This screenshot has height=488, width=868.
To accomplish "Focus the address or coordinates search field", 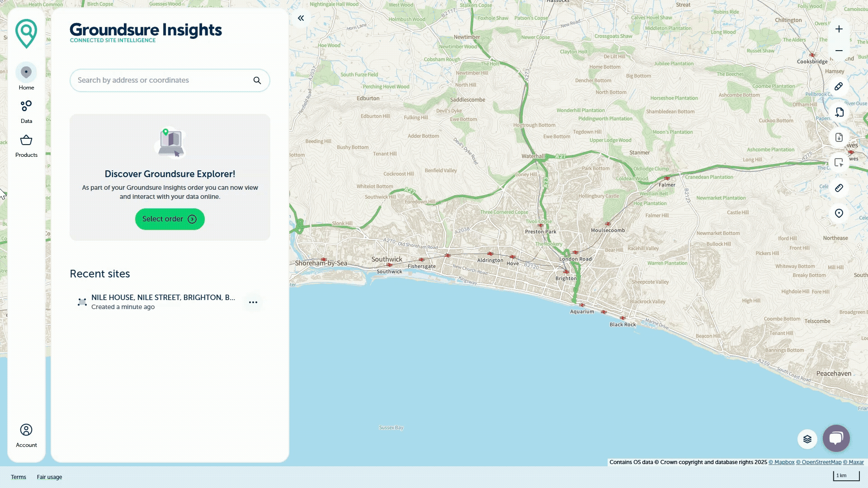I will 170,80.
